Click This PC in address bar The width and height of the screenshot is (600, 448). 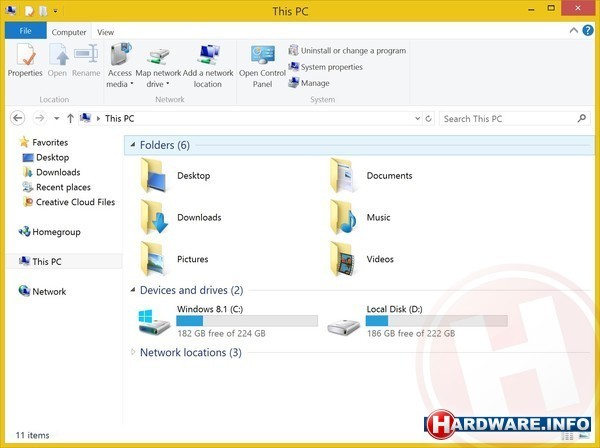pos(119,119)
